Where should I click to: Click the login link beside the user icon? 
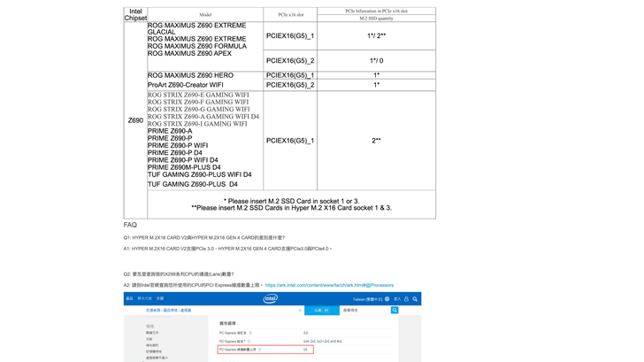397,299
